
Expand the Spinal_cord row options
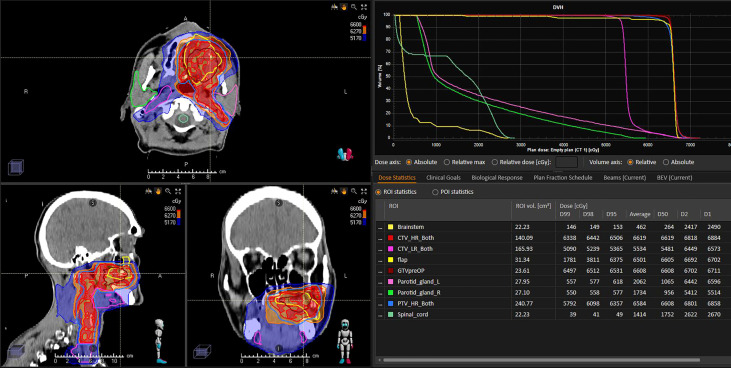pos(380,315)
